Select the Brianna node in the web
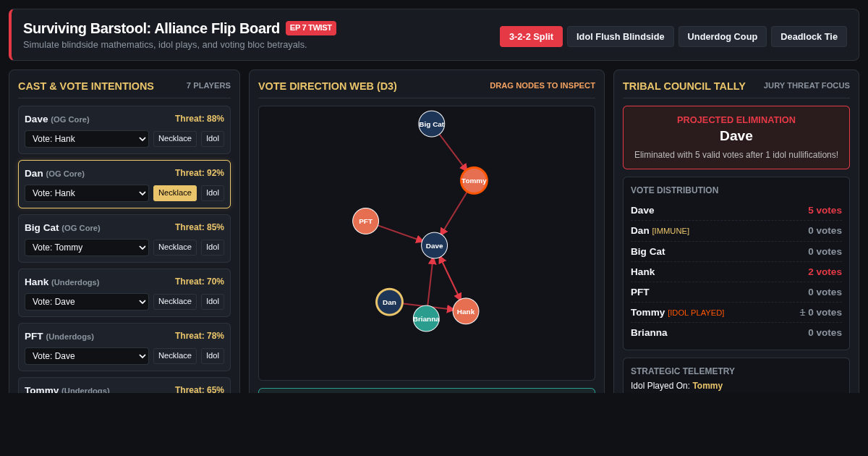 (x=427, y=318)
